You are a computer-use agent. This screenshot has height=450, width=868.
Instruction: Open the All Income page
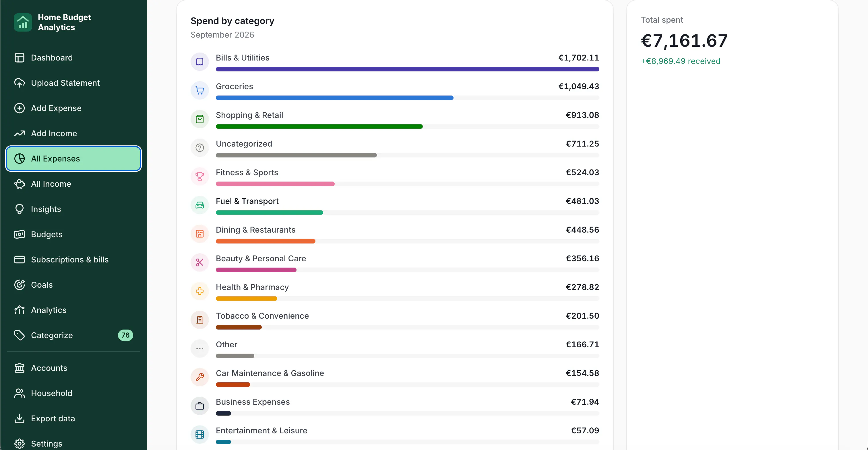(x=73, y=184)
